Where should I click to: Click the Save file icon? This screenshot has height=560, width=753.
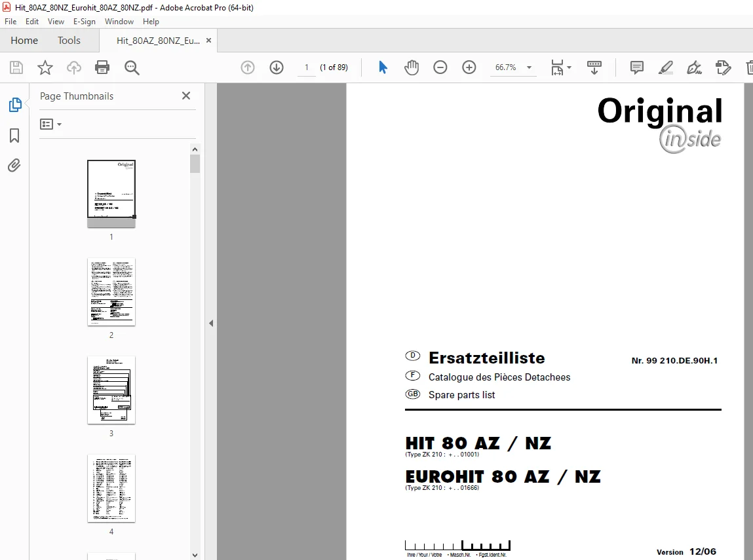(16, 67)
